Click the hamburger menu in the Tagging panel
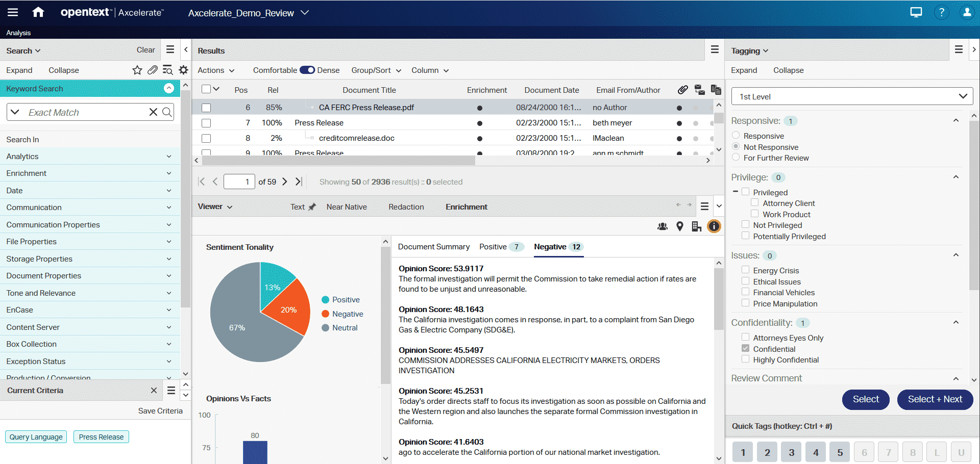The width and height of the screenshot is (980, 464). tap(959, 49)
